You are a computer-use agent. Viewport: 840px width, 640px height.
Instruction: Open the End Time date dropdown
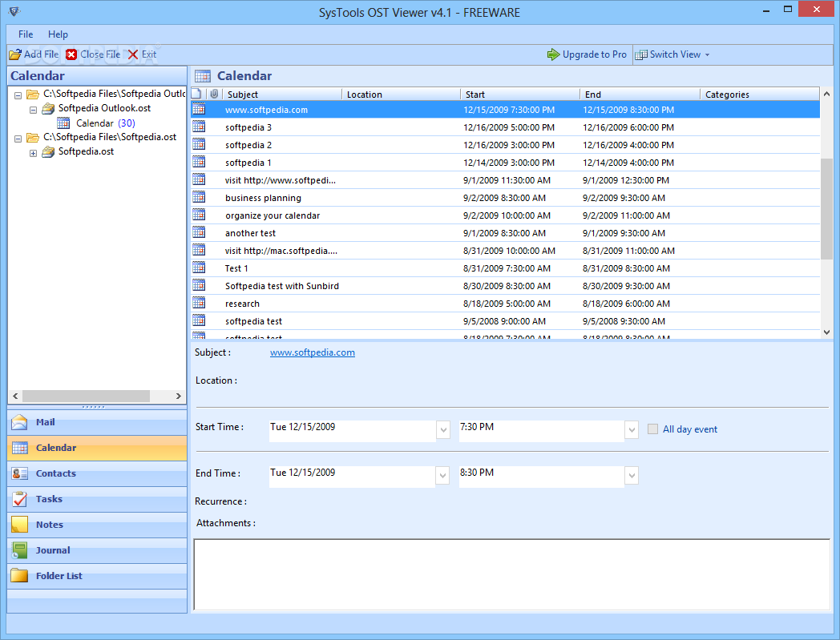coord(442,475)
